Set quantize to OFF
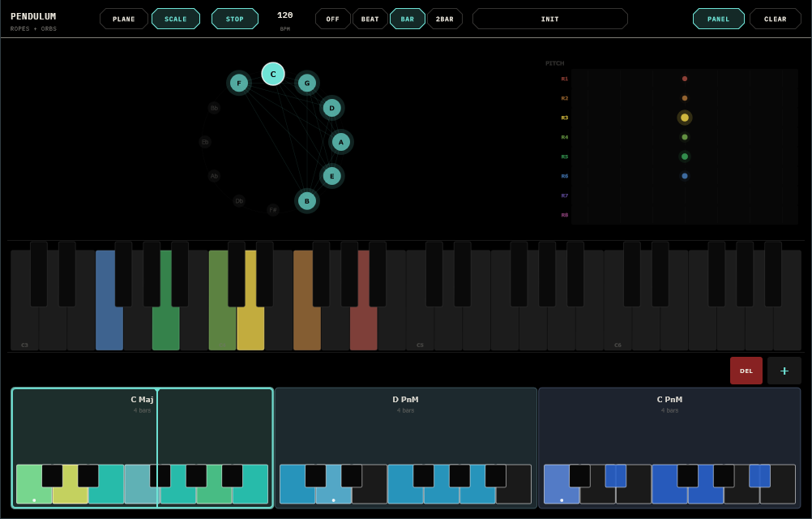This screenshot has height=519, width=812. (x=332, y=19)
